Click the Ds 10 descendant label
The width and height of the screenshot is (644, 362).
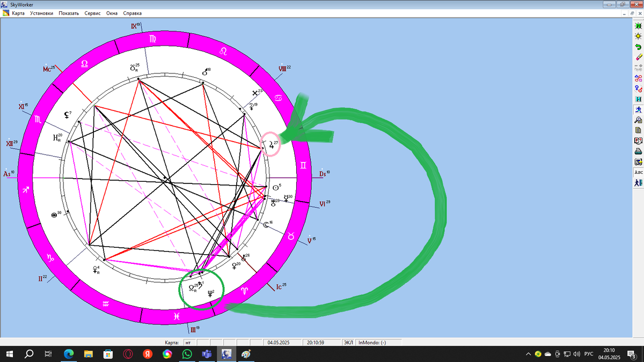(x=325, y=174)
